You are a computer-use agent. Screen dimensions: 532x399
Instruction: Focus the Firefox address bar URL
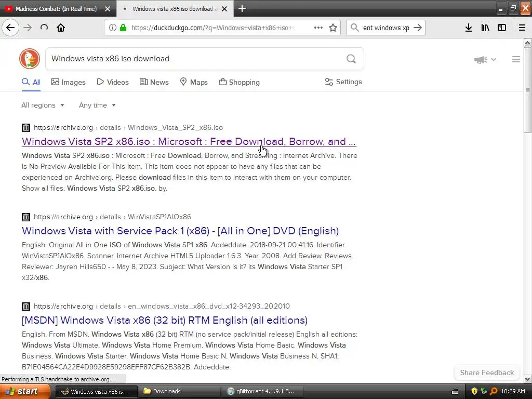coord(214,28)
